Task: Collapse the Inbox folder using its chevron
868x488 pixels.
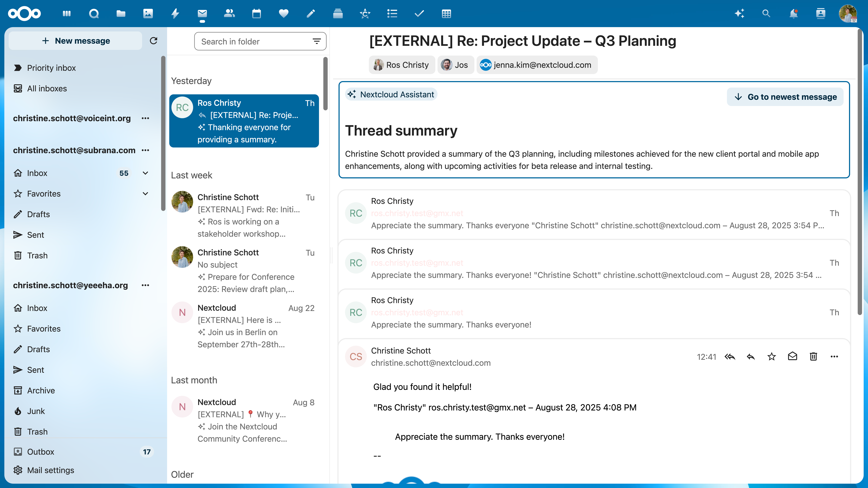Action: click(x=145, y=173)
